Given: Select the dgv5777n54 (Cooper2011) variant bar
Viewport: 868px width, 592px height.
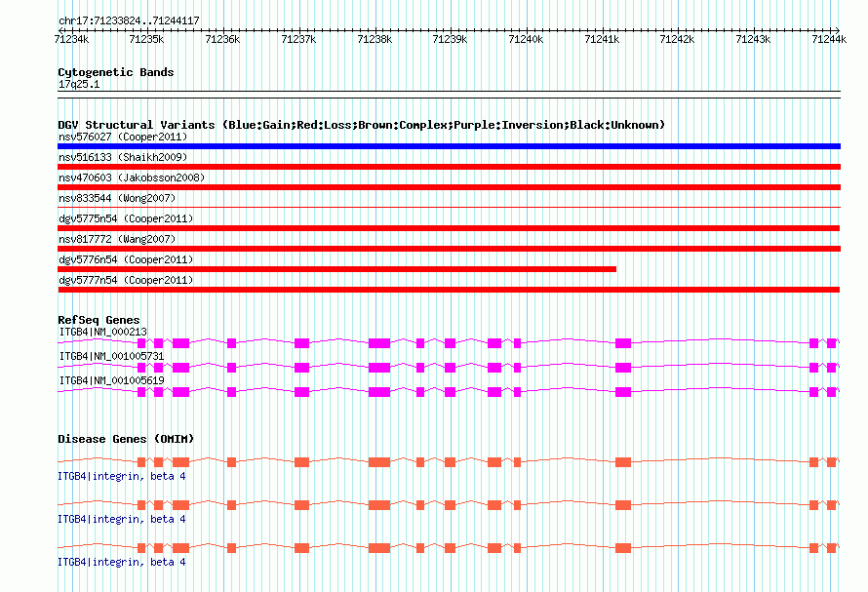Looking at the screenshot, I should tap(449, 290).
